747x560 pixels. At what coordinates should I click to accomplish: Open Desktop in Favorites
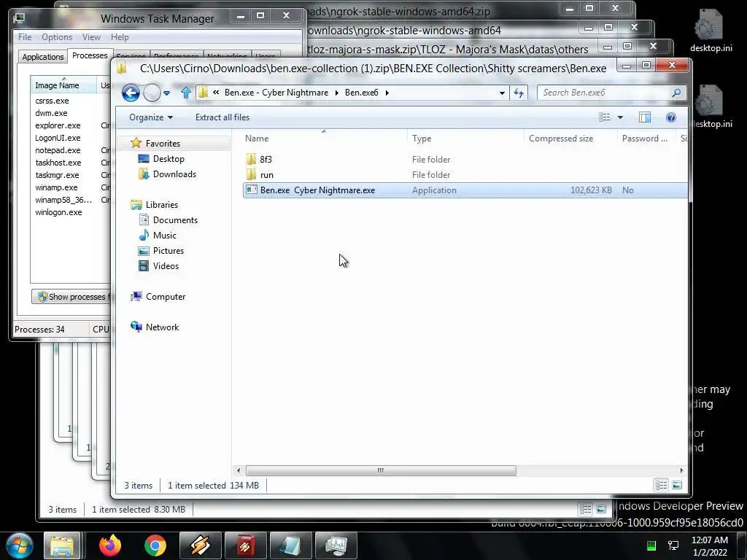[x=169, y=158]
